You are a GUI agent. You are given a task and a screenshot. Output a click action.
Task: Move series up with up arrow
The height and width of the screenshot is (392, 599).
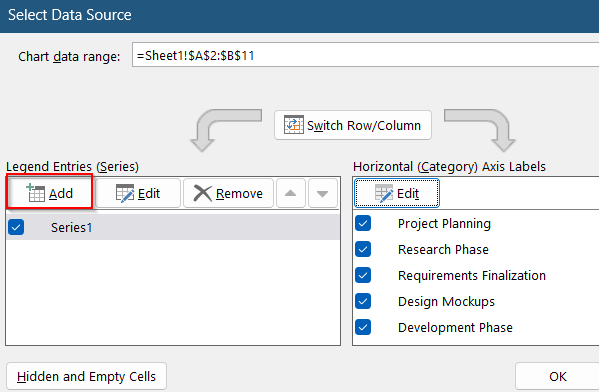coord(291,193)
